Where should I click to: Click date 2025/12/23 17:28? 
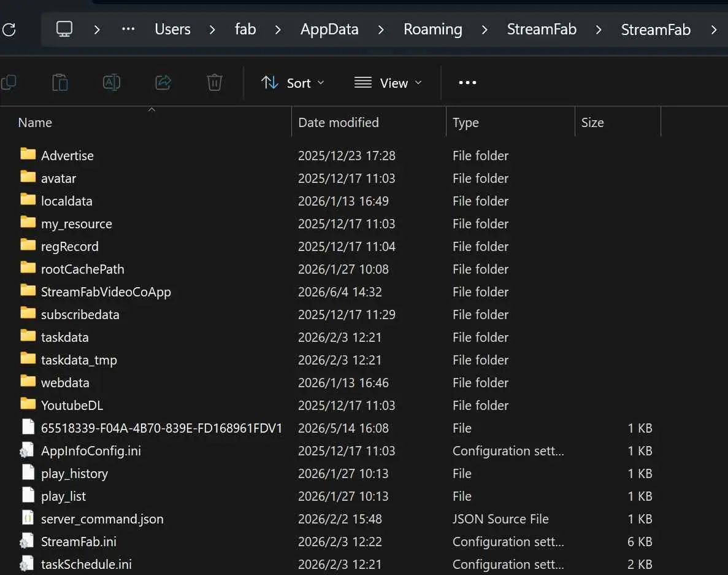347,156
